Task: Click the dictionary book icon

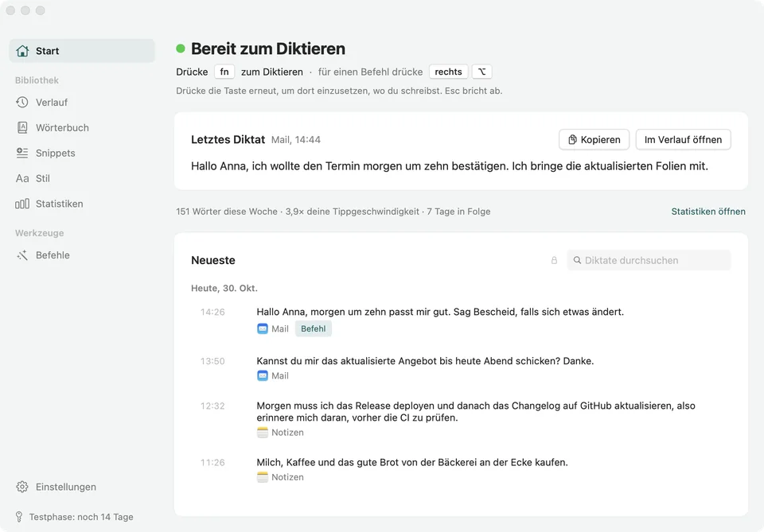Action: pos(22,127)
